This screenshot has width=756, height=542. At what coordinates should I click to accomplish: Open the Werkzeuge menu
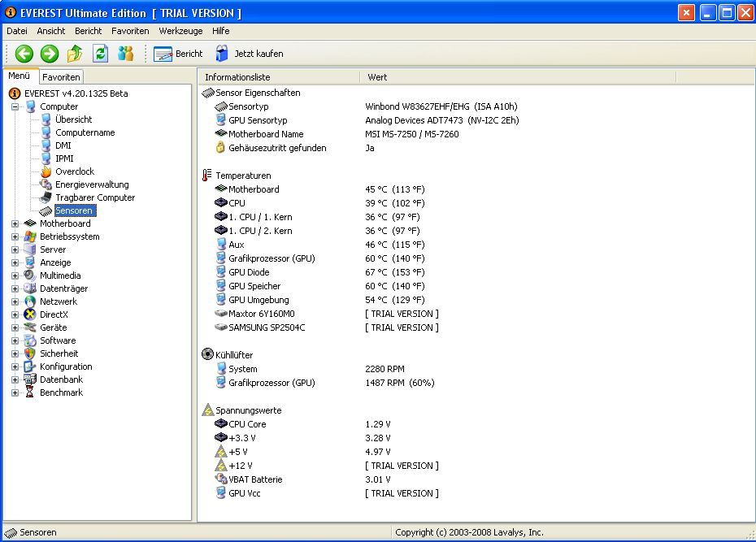(x=180, y=31)
